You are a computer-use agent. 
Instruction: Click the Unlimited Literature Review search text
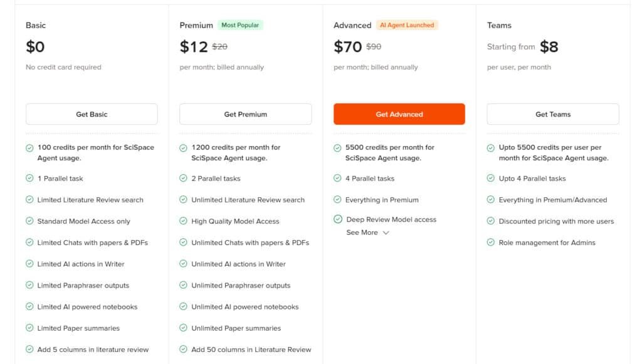248,200
